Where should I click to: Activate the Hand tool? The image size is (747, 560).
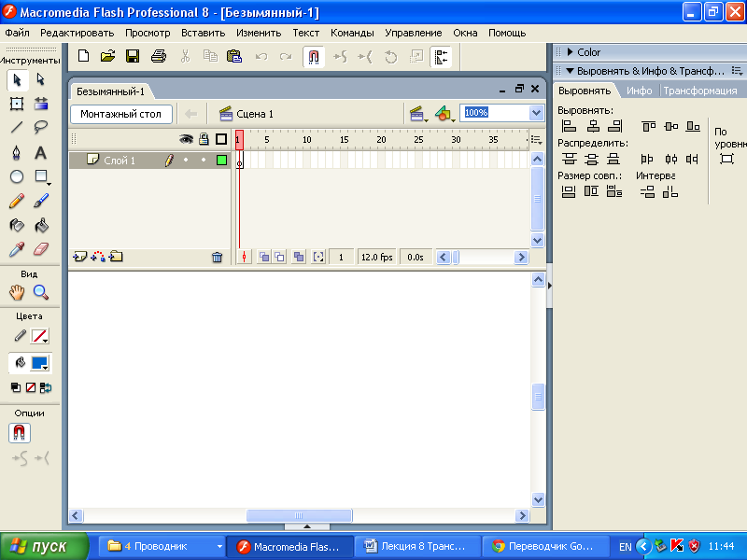tap(17, 292)
